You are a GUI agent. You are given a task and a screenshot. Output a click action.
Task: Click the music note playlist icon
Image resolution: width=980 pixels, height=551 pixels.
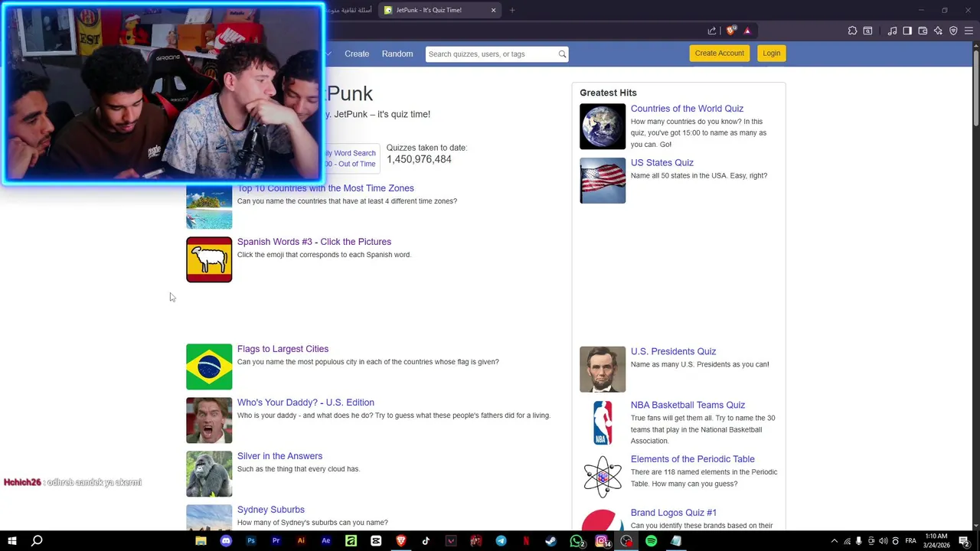(x=892, y=31)
